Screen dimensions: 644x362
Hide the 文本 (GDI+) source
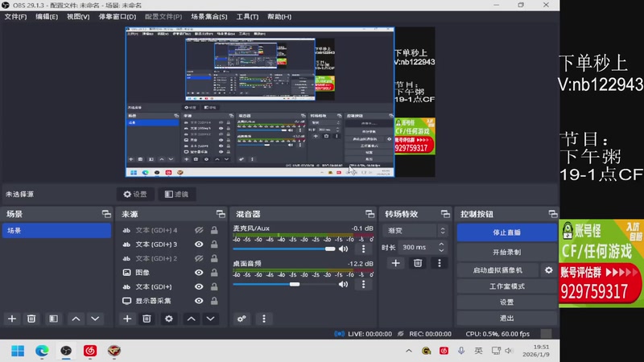(199, 286)
